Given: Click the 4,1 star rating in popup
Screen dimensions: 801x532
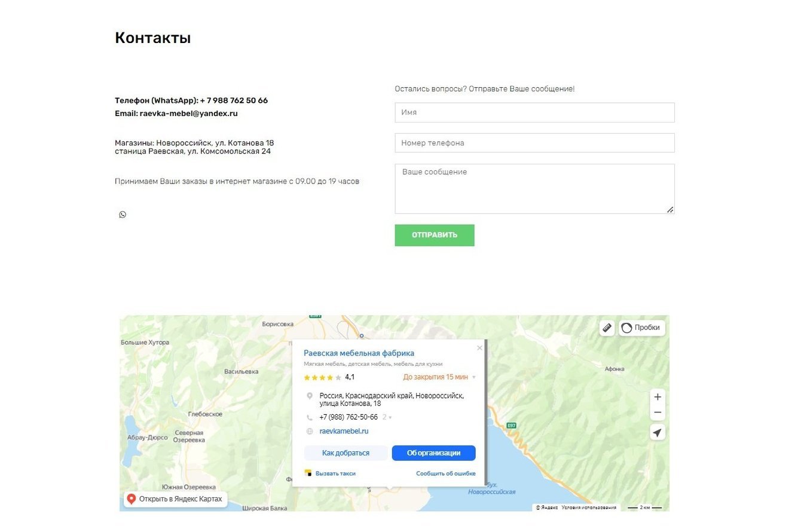Looking at the screenshot, I should (329, 377).
